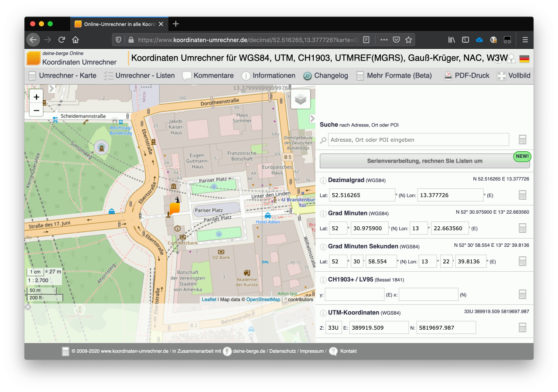Open the map layers selector
This screenshot has height=392, width=558.
coord(301,99)
